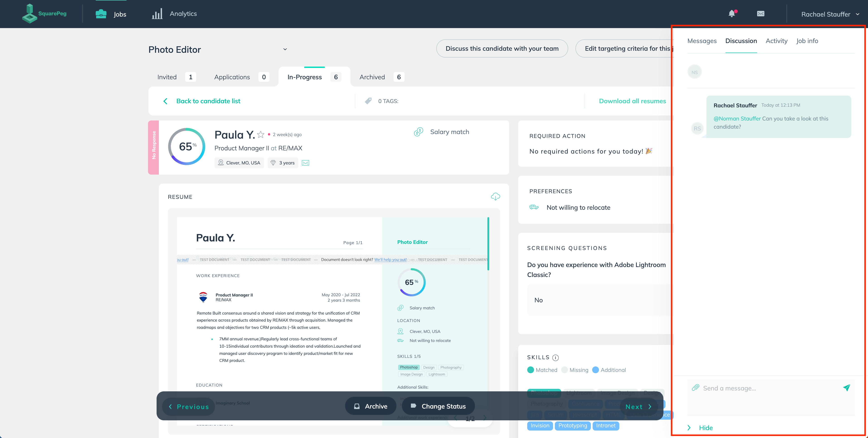Click the relocation car icon under Preferences
Screen dimensions: 868x438
(534, 207)
